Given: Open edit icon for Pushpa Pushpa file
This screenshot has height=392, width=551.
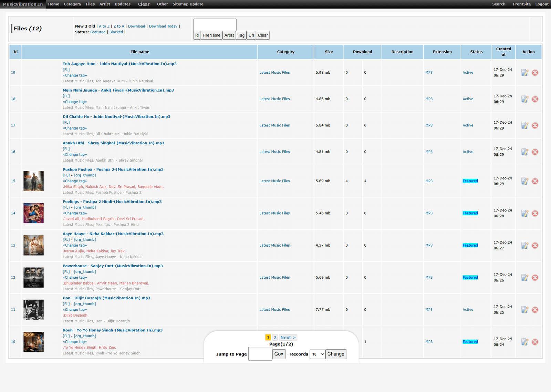Looking at the screenshot, I should pyautogui.click(x=524, y=181).
